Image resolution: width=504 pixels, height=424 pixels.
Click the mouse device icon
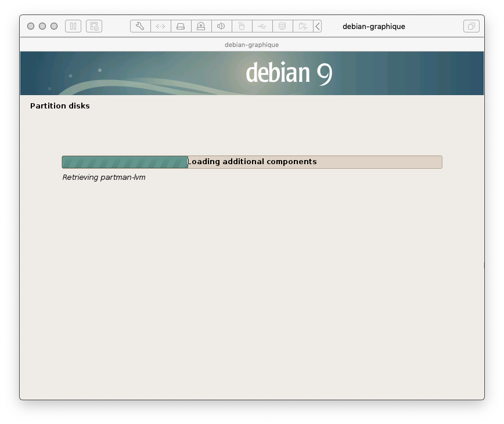[242, 26]
